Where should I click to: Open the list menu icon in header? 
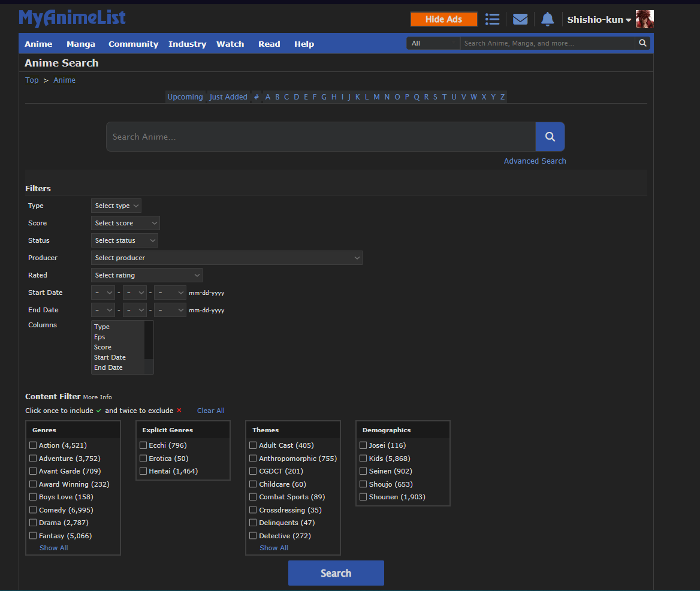pos(492,19)
